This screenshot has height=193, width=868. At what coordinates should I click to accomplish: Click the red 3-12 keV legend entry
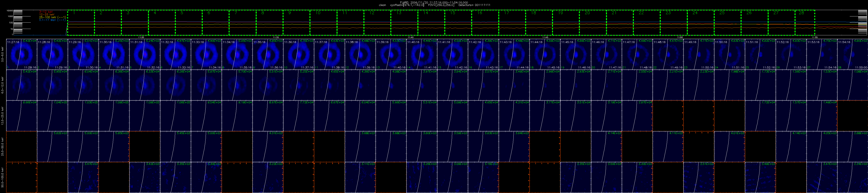point(46,12)
